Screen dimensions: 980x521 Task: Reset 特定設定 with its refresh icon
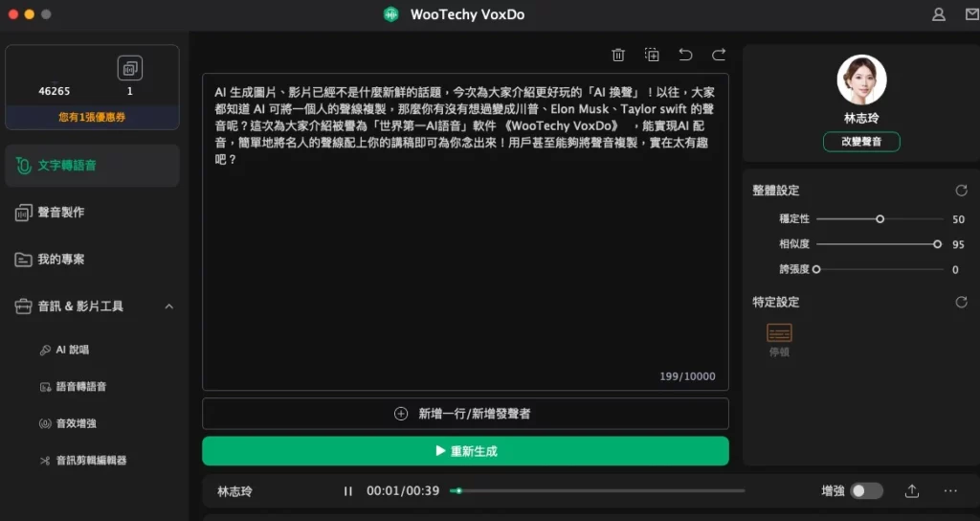(961, 302)
